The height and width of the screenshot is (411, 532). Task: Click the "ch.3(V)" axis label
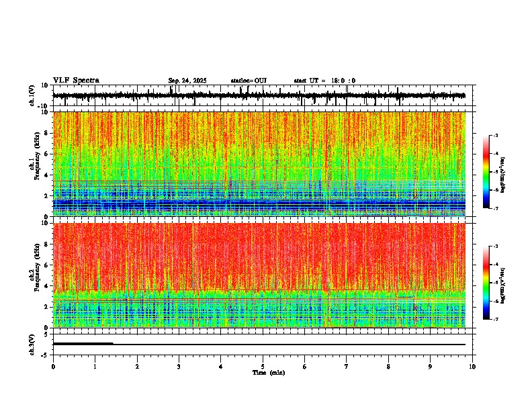(x=32, y=345)
